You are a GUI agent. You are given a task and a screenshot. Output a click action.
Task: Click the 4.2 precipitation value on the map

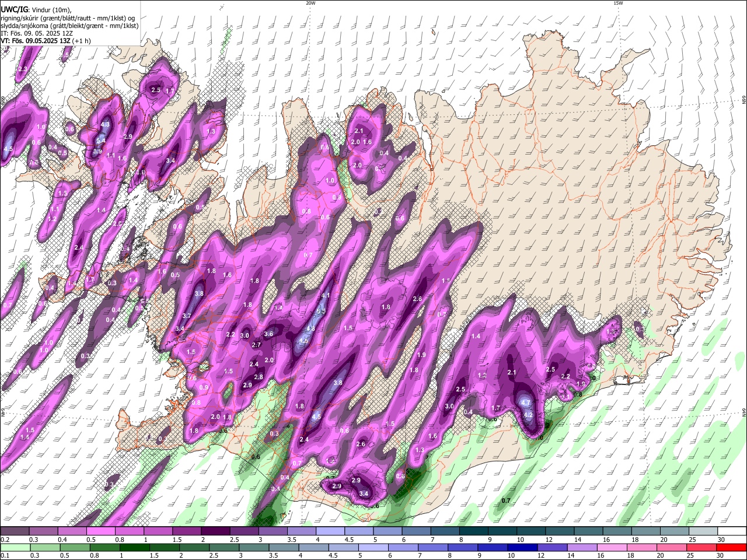tap(529, 415)
